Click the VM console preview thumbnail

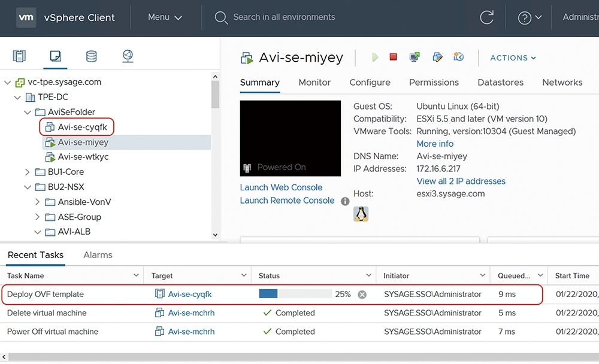click(291, 138)
